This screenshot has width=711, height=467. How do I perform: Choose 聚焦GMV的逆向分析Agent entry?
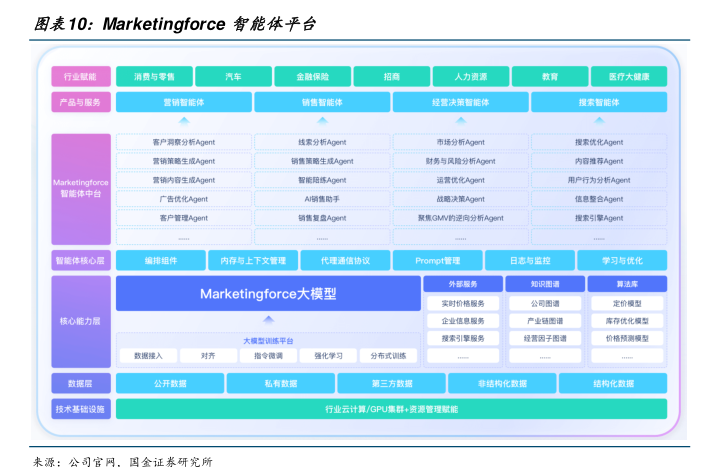coord(460,218)
